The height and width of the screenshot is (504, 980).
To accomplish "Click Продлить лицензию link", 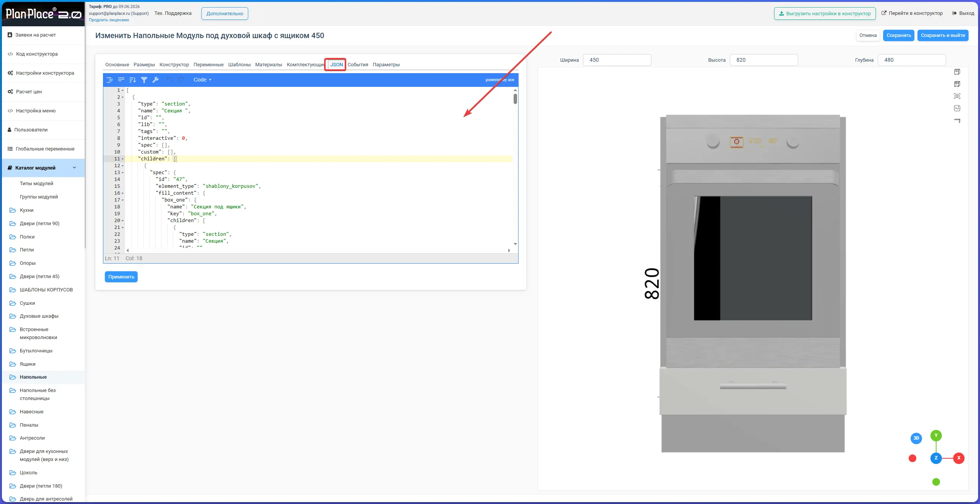I will click(x=109, y=20).
